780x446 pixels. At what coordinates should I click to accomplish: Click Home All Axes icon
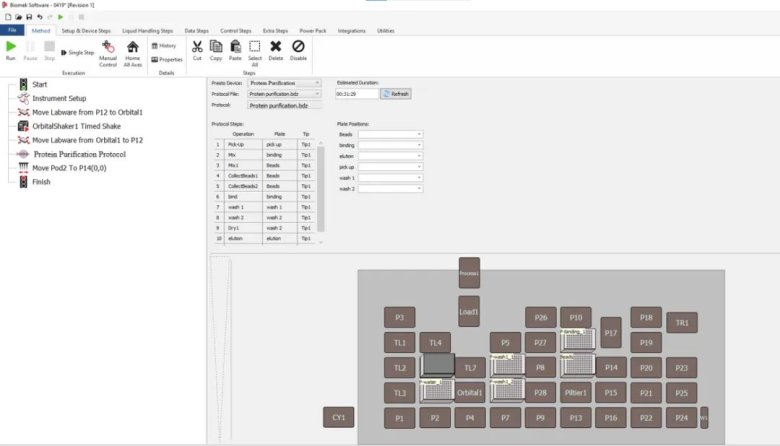(133, 52)
